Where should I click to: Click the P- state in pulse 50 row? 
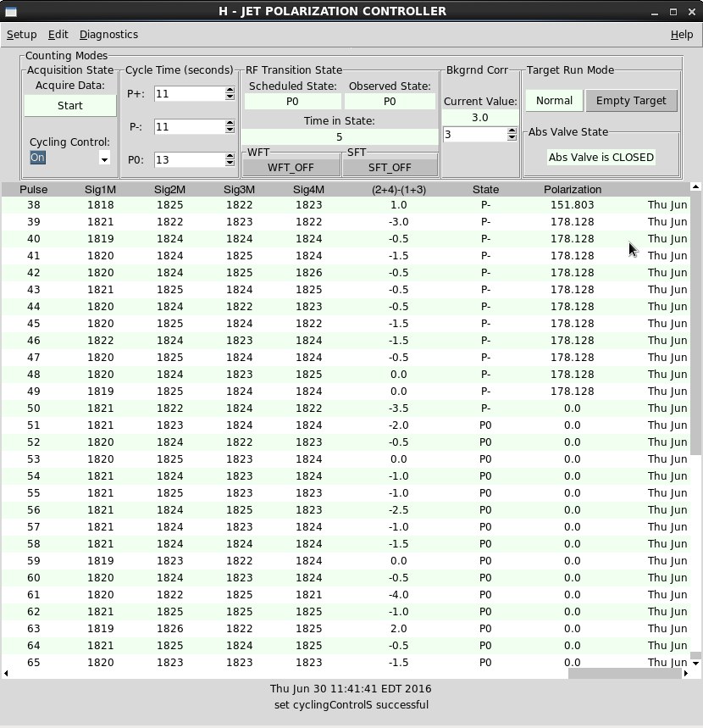pos(485,408)
